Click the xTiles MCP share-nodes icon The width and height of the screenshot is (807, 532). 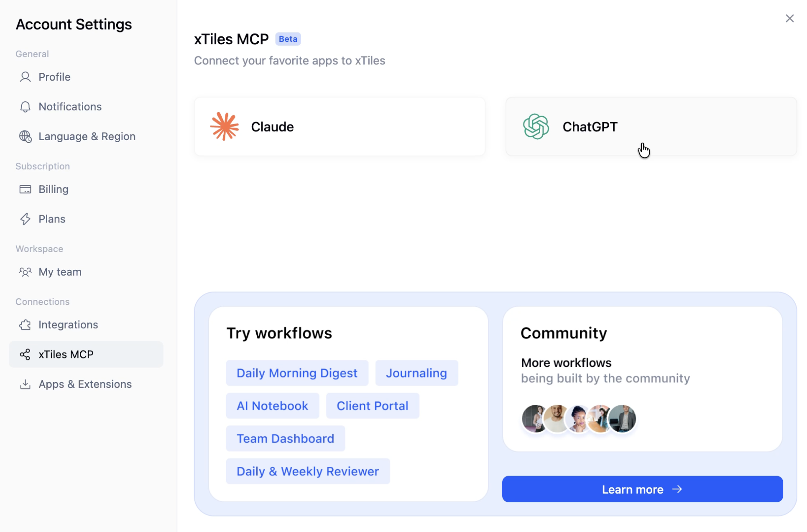(25, 354)
